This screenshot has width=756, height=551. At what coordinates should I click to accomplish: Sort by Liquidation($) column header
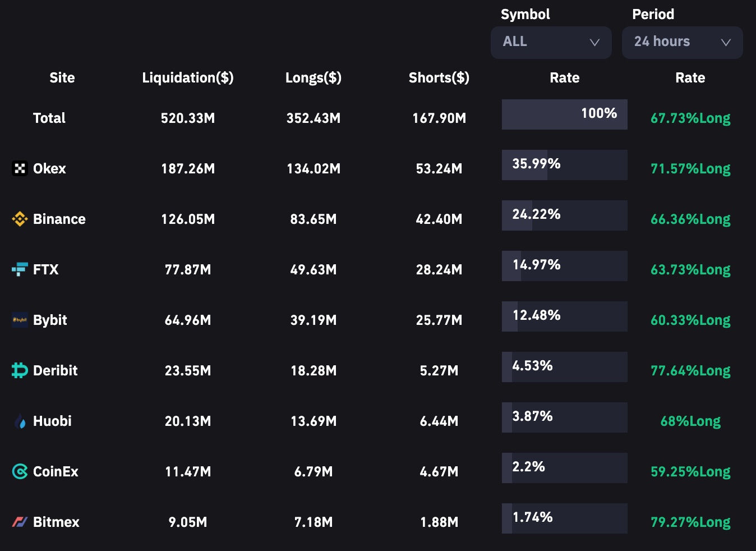coord(188,77)
